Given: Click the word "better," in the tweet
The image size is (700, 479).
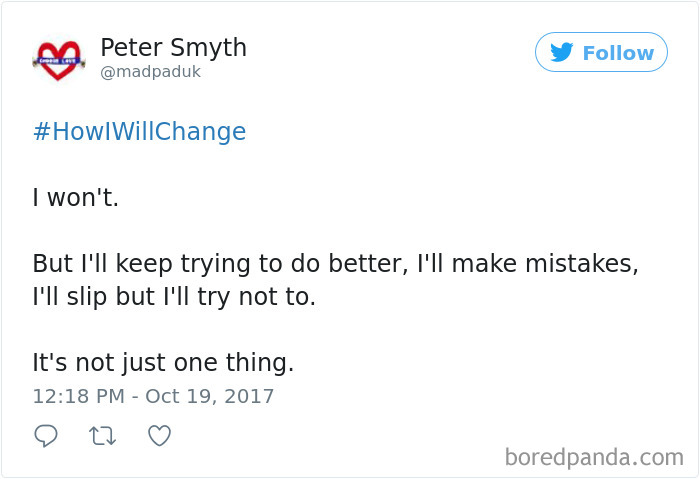Looking at the screenshot, I should tap(368, 263).
